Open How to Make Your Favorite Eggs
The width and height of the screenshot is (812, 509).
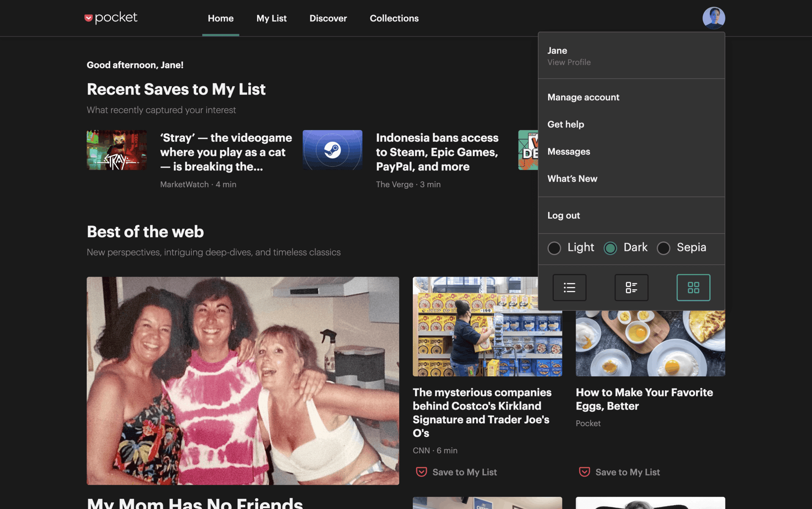tap(644, 399)
